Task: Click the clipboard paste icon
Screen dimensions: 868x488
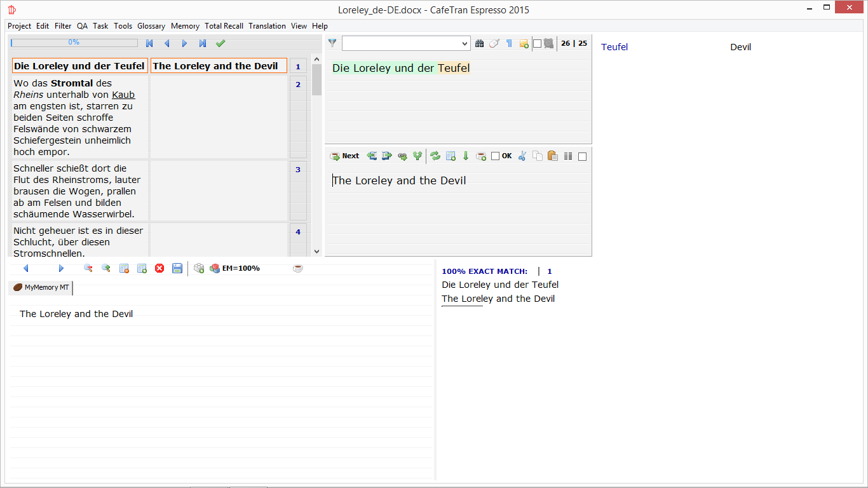Action: (552, 156)
